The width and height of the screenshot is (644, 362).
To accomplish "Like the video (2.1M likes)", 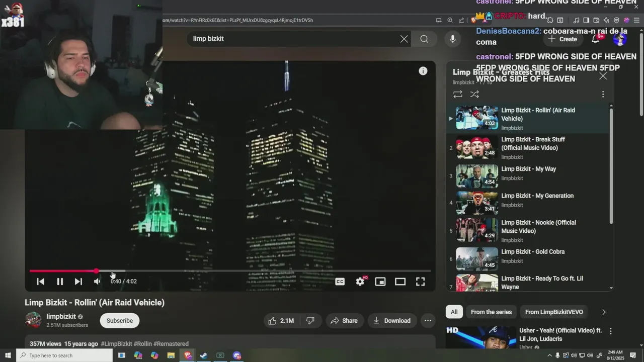I will coord(282,321).
